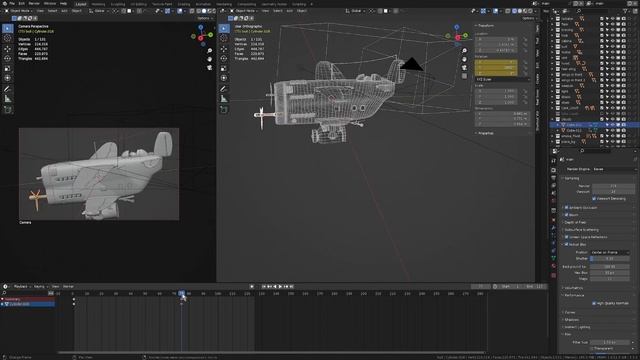Open the Output properties tab icon
640x360 pixels.
click(553, 178)
